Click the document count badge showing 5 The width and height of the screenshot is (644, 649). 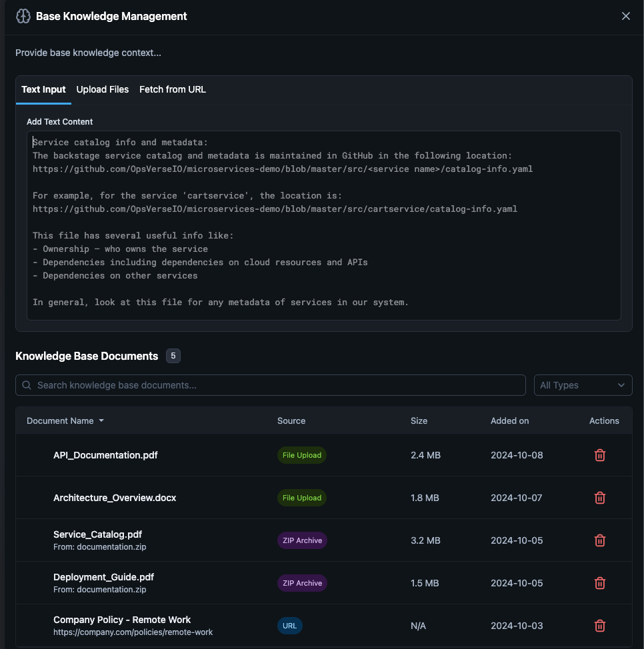pos(173,356)
